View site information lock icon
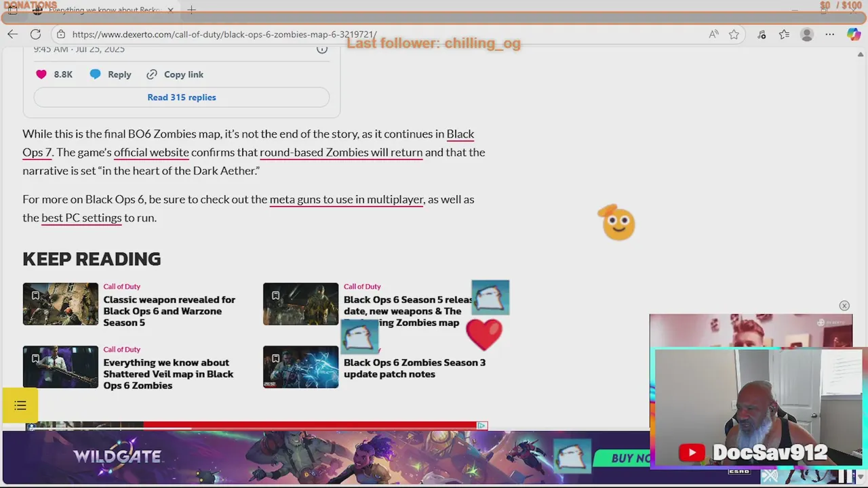Screen dimensions: 868x488 pyautogui.click(x=61, y=34)
